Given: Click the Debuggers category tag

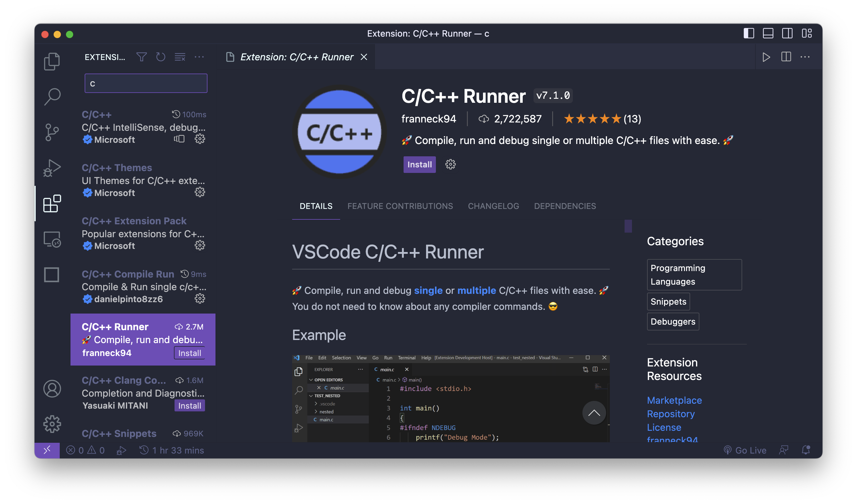Looking at the screenshot, I should (673, 322).
